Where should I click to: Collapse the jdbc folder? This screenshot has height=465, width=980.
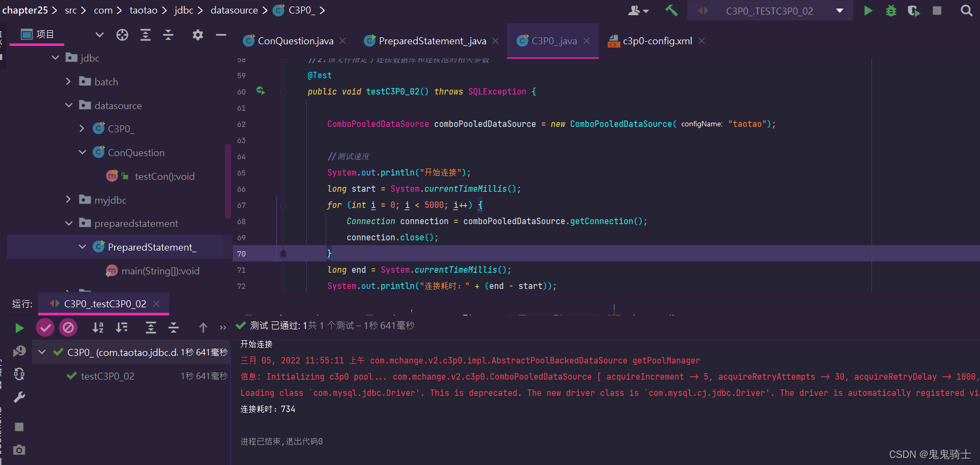(x=55, y=58)
